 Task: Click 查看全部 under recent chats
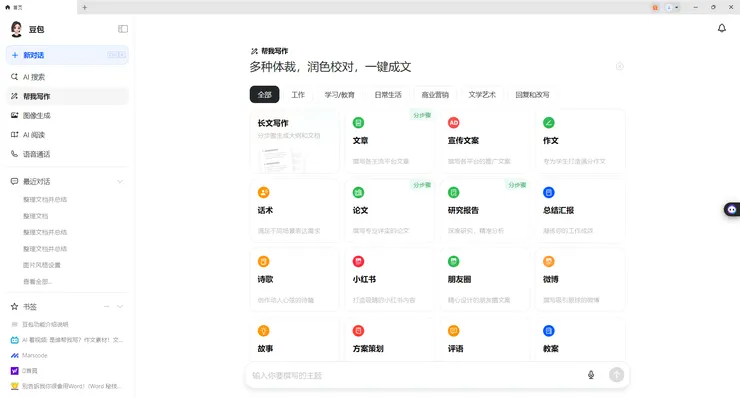click(x=37, y=281)
